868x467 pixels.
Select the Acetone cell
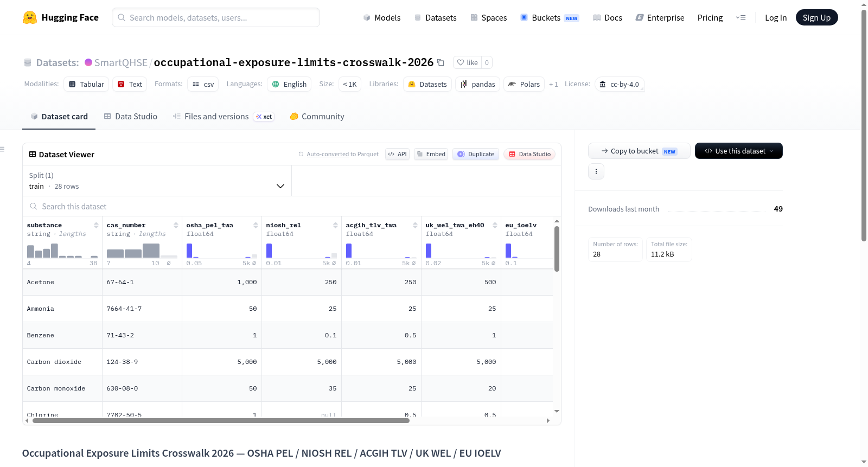point(62,282)
